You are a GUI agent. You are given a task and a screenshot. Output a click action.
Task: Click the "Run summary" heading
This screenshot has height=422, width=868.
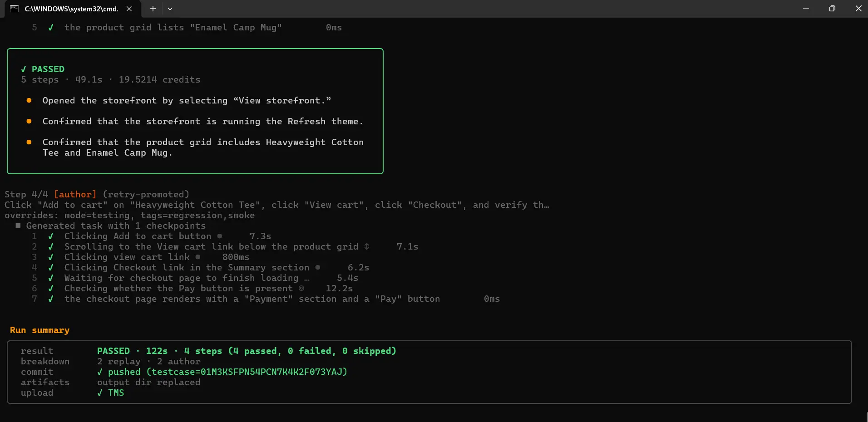click(39, 330)
